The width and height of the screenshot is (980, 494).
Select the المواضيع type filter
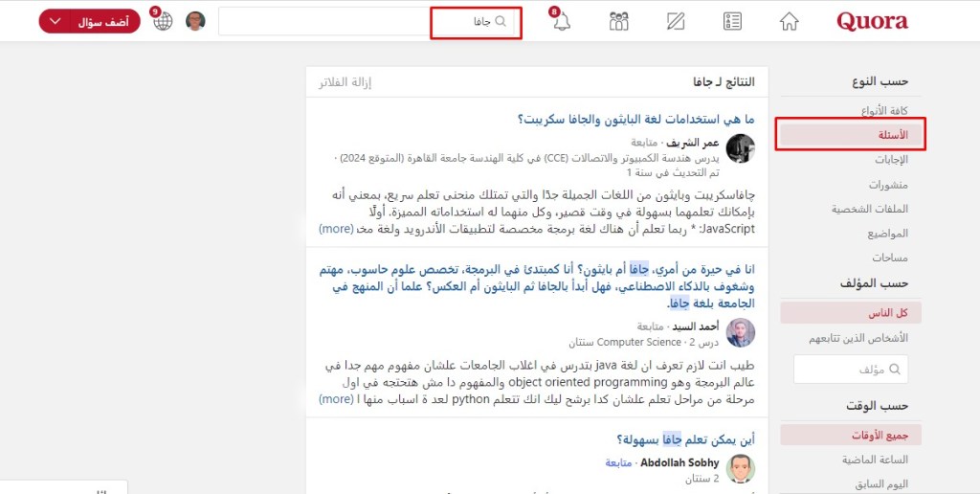[x=887, y=234]
